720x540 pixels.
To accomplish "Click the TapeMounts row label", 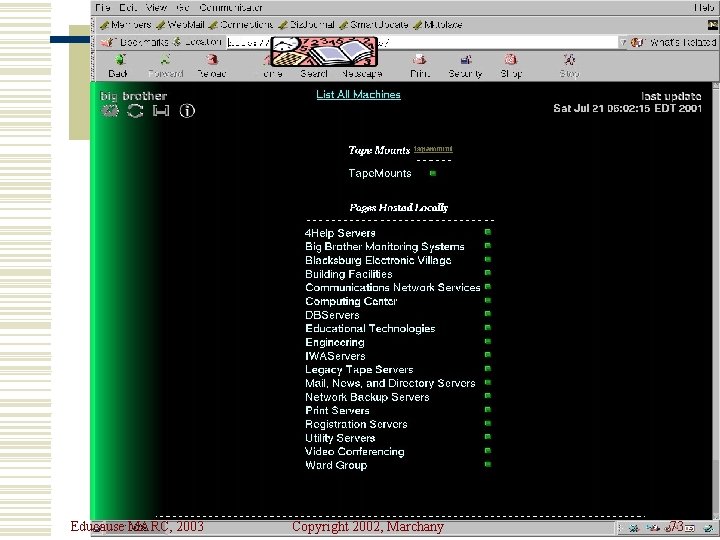I will tap(380, 173).
